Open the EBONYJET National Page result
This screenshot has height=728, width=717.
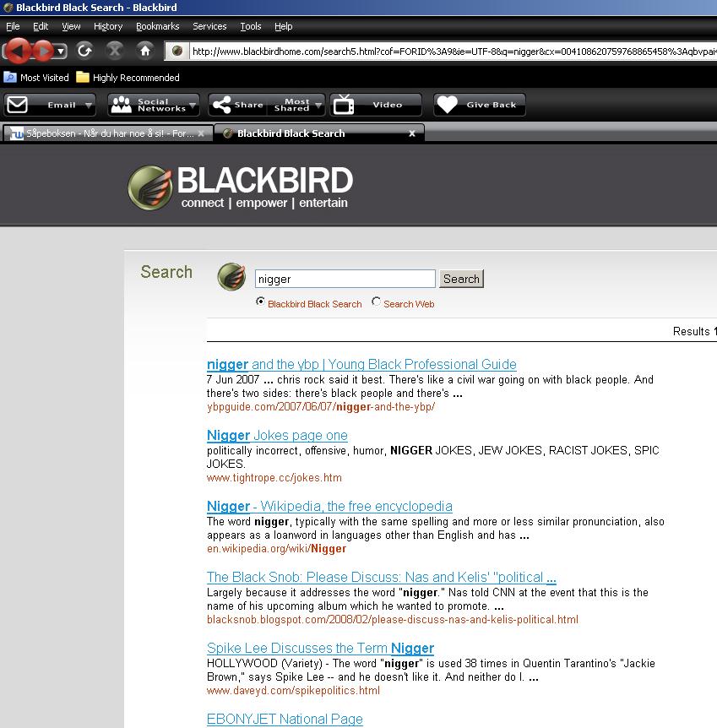point(285,720)
